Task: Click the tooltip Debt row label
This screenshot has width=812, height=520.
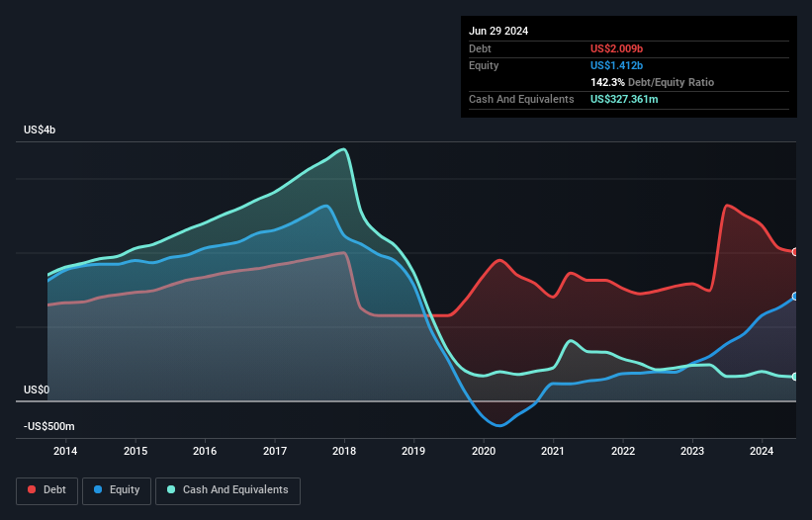Action: [480, 48]
